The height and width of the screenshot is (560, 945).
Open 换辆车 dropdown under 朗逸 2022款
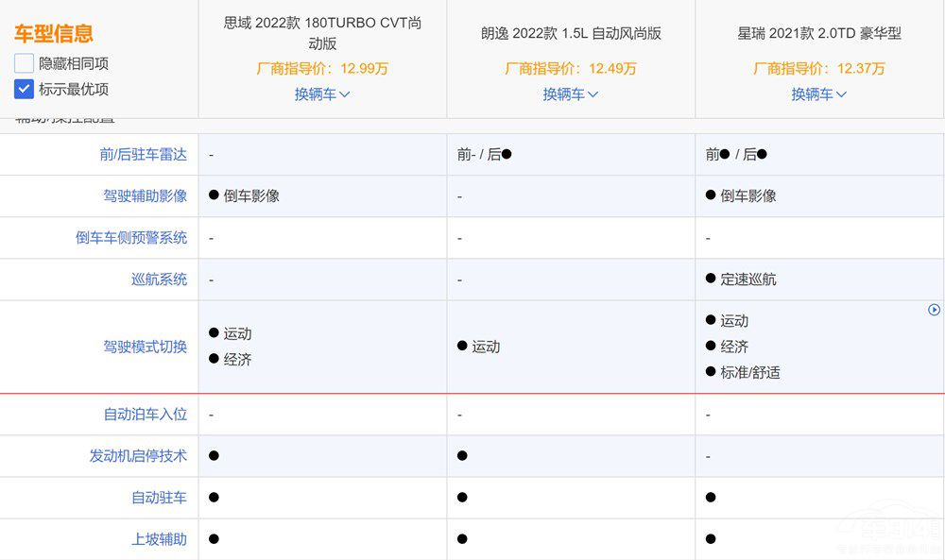[570, 94]
